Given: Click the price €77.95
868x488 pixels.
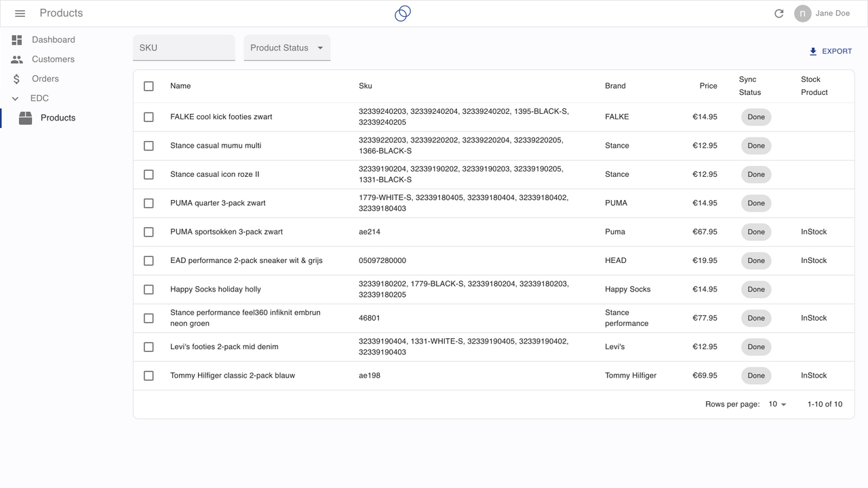Looking at the screenshot, I should point(705,318).
